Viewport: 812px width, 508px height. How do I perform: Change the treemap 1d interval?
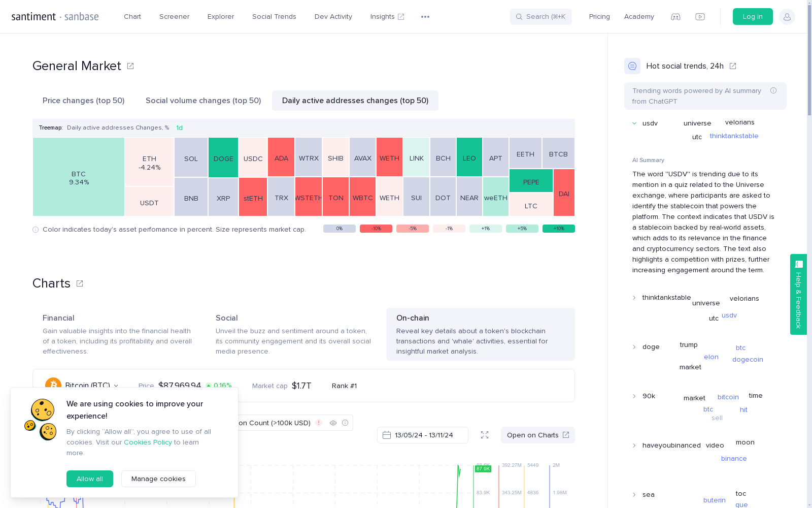(x=179, y=128)
